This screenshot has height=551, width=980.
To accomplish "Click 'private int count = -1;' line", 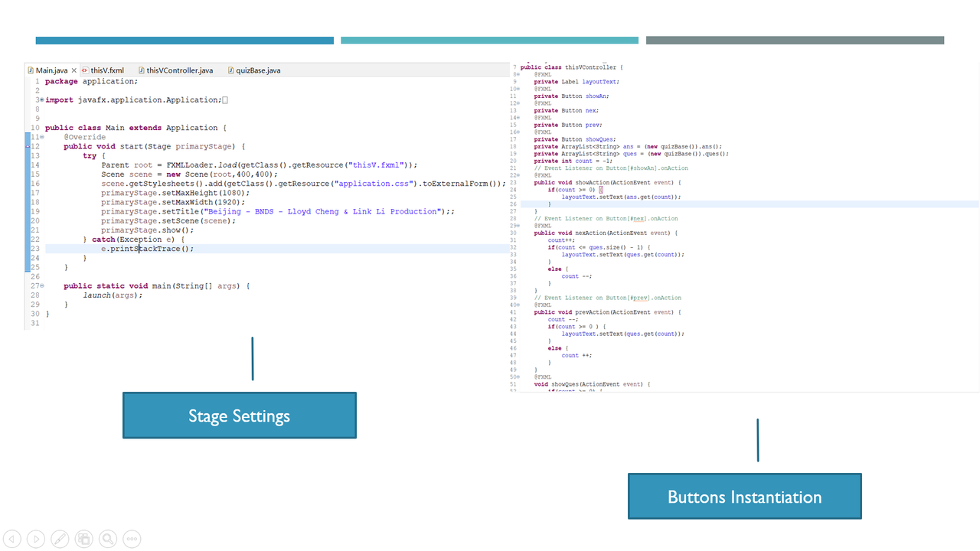I will (x=573, y=161).
